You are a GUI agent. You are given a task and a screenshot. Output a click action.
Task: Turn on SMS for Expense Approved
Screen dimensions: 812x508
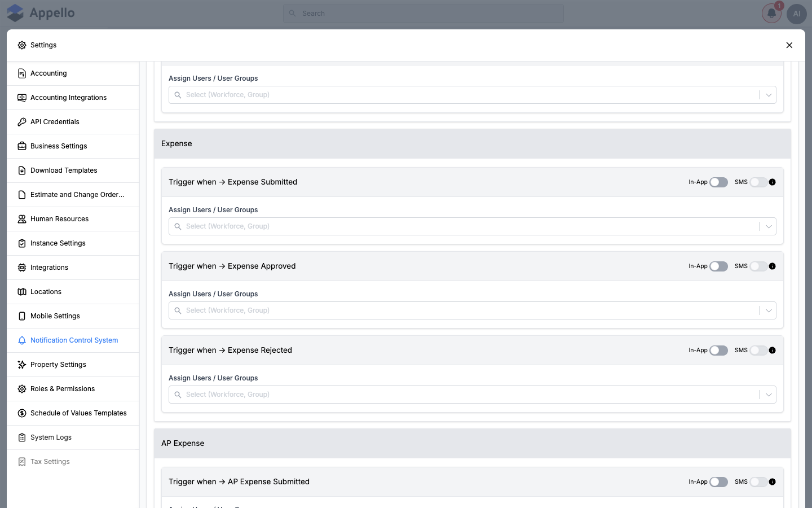[x=758, y=266]
